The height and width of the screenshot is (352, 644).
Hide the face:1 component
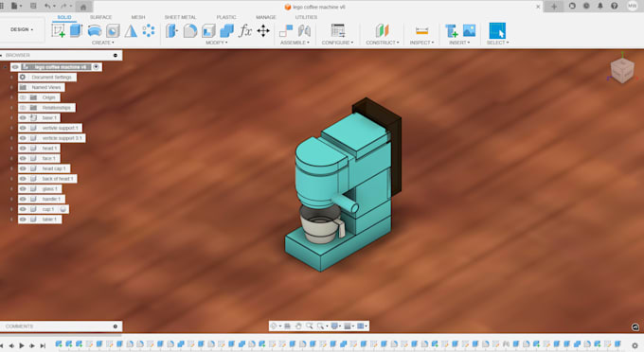(23, 158)
